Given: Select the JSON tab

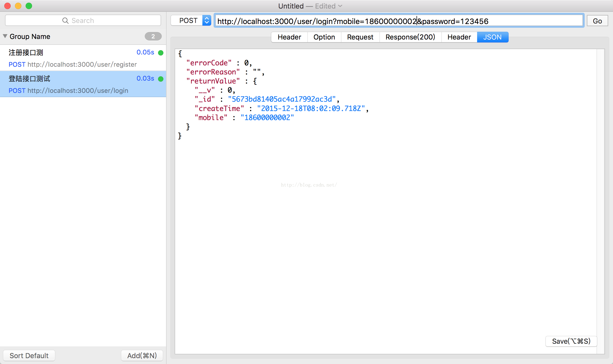Looking at the screenshot, I should [493, 37].
